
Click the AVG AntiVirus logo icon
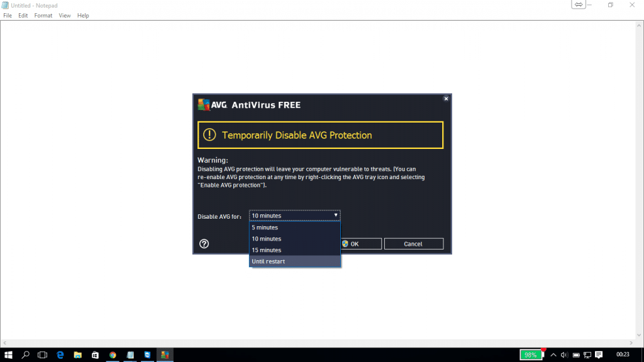coord(204,104)
